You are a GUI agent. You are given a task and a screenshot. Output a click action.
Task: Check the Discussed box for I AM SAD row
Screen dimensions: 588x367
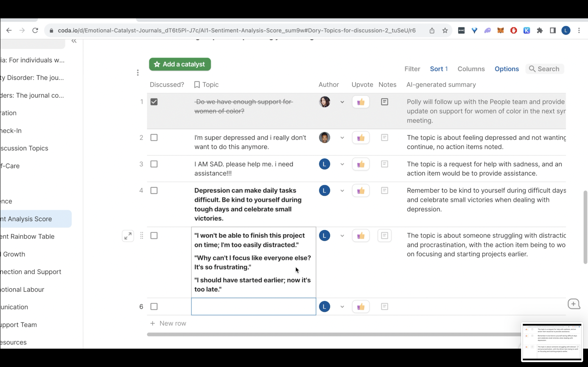point(154,164)
